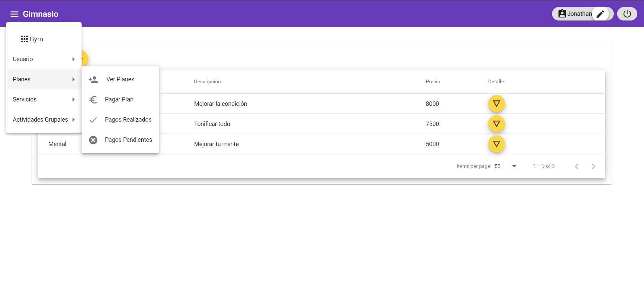The height and width of the screenshot is (300, 644).
Task: Click the Precio column header
Action: [433, 82]
